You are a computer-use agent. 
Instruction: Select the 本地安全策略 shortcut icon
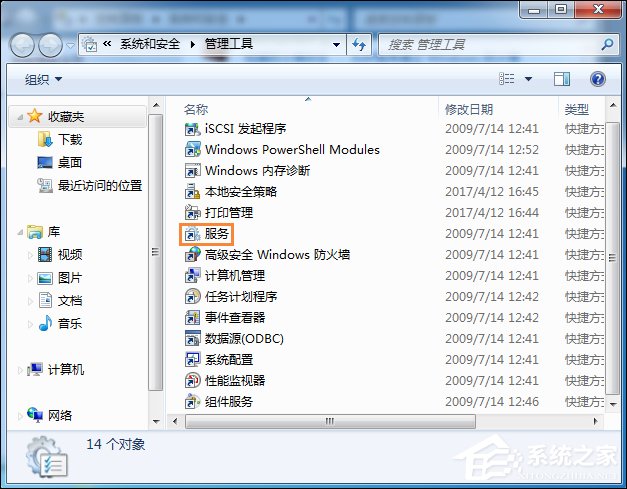tap(192, 192)
